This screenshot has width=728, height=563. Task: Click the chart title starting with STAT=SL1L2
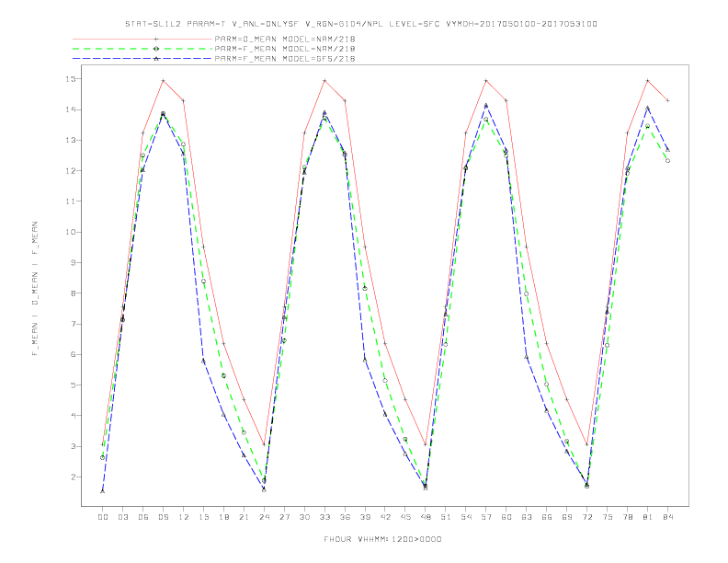361,24
